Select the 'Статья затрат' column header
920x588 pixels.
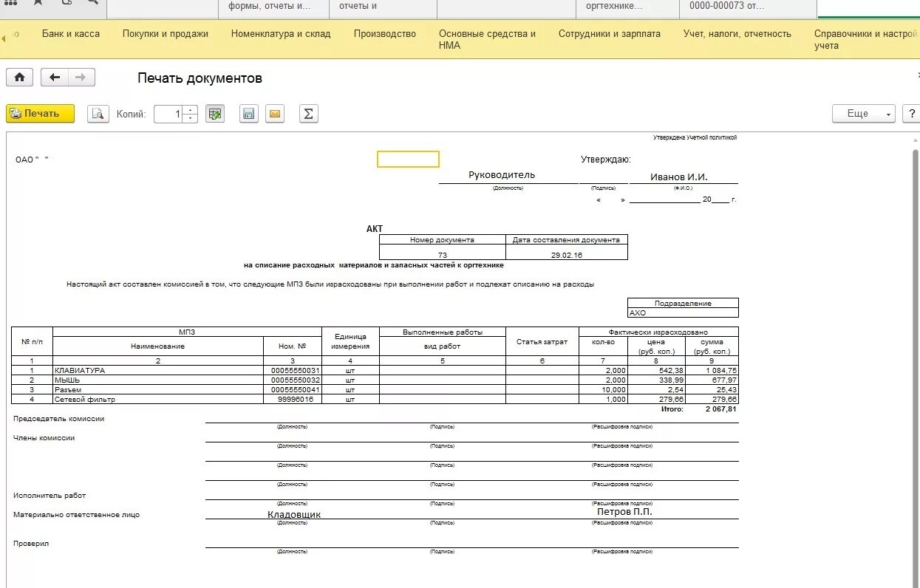(x=542, y=342)
